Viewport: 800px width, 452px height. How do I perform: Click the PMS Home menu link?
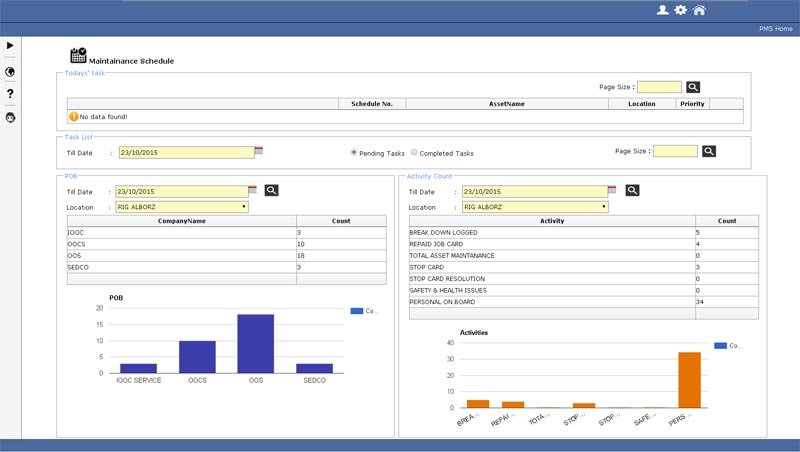[x=776, y=29]
